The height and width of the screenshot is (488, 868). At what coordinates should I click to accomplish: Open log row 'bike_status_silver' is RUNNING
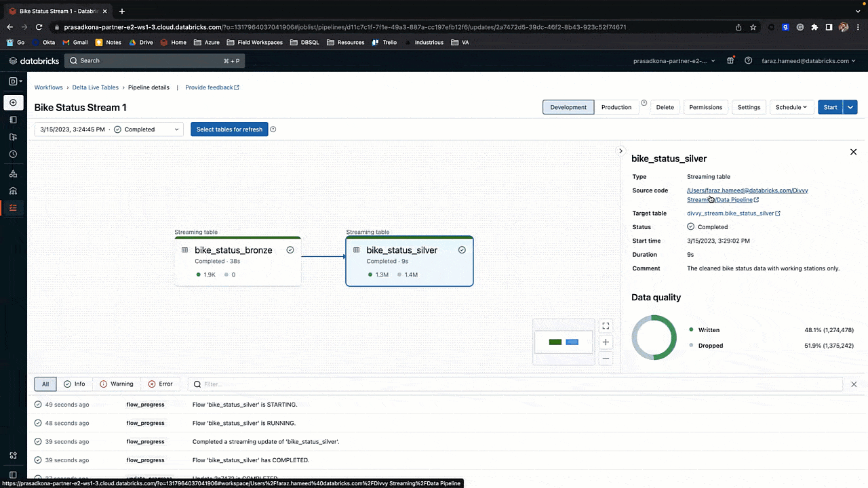pos(448,423)
